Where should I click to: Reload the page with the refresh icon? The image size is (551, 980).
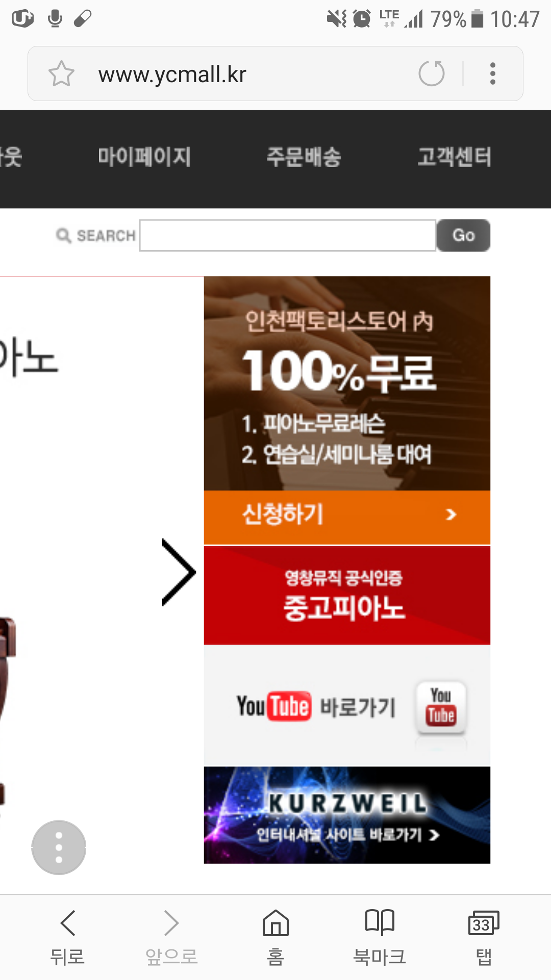coord(432,73)
